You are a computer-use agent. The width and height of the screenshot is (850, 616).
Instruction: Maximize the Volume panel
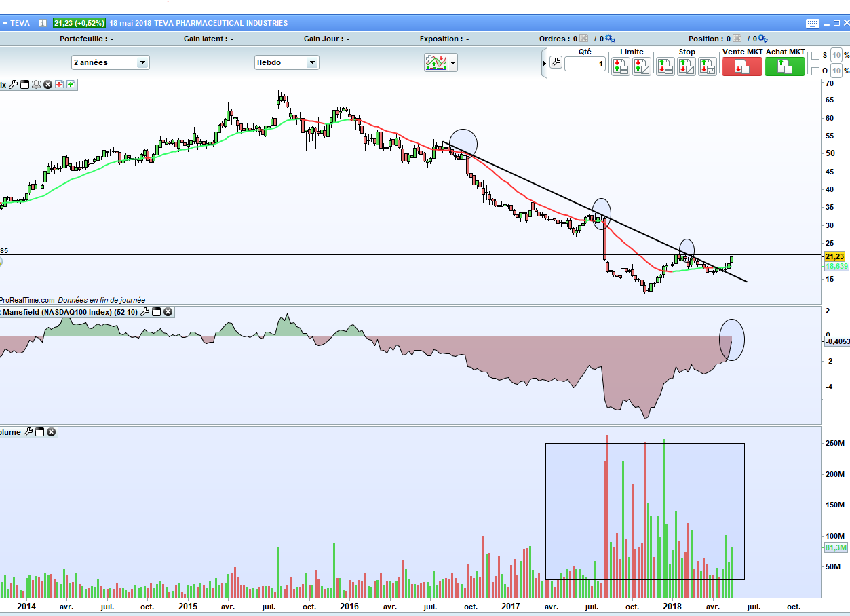click(x=39, y=431)
